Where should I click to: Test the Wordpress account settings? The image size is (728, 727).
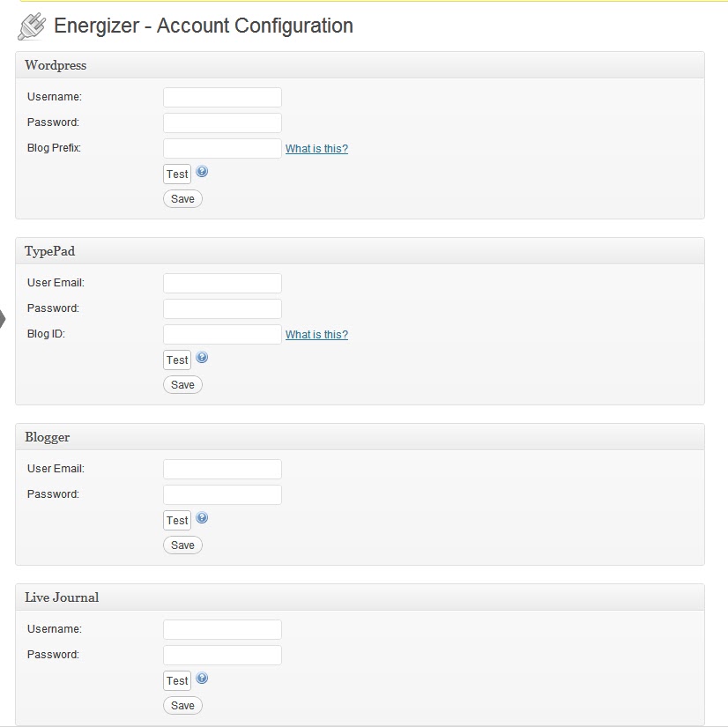pyautogui.click(x=177, y=174)
